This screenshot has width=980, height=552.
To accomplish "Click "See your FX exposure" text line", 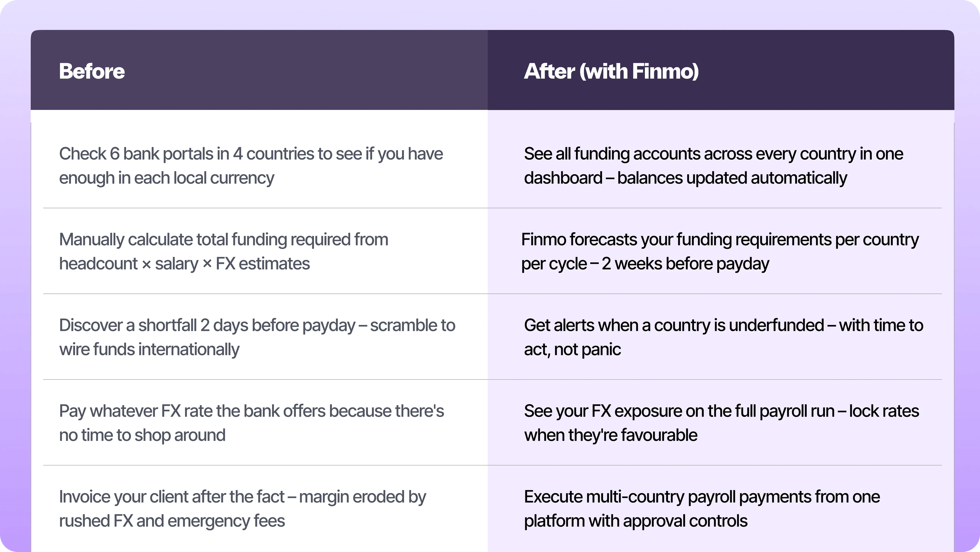I will click(x=721, y=411).
